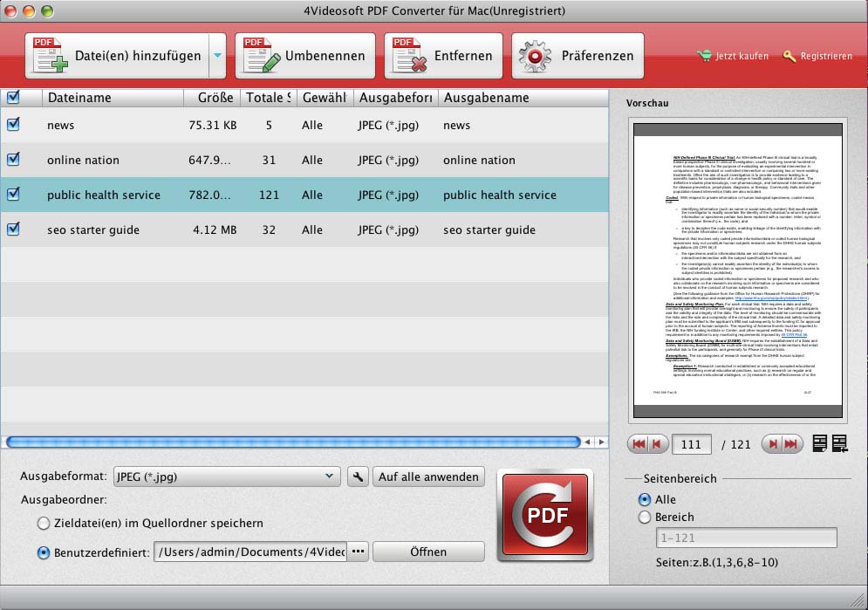Go to previous page in preview
Image resolution: width=868 pixels, height=610 pixels.
coord(659,444)
